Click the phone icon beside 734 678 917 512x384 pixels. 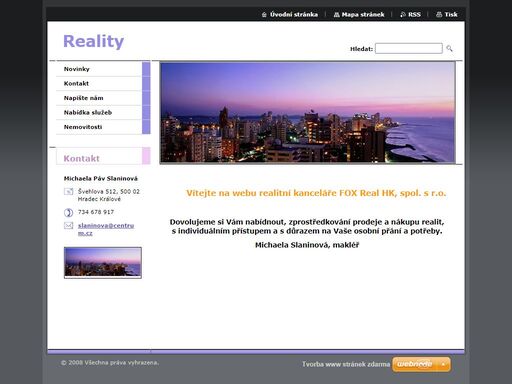pos(68,212)
